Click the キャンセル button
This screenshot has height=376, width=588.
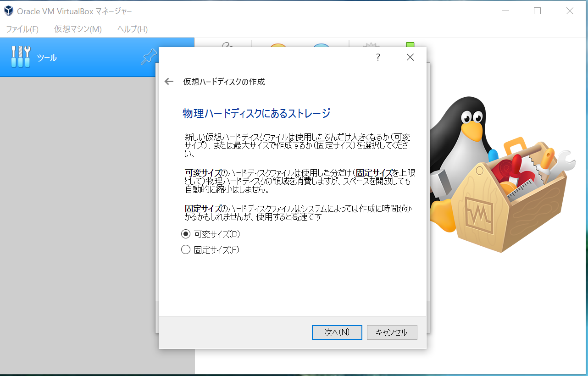coord(392,332)
